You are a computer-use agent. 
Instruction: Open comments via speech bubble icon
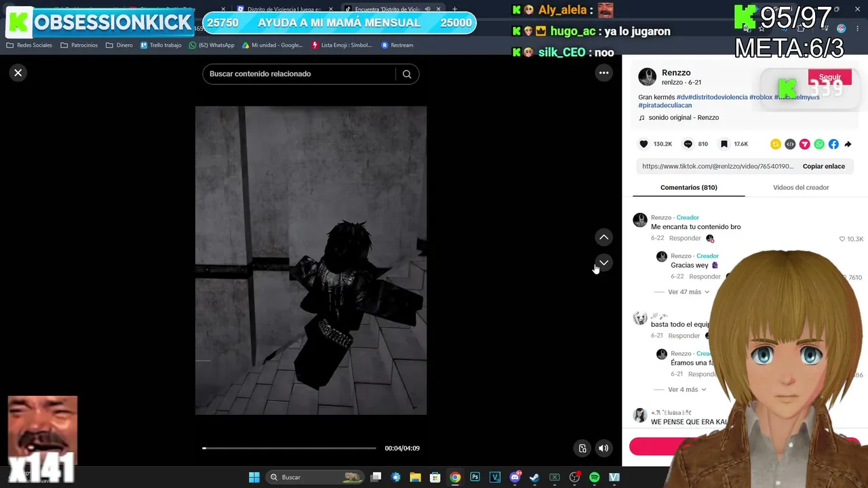pyautogui.click(x=688, y=144)
